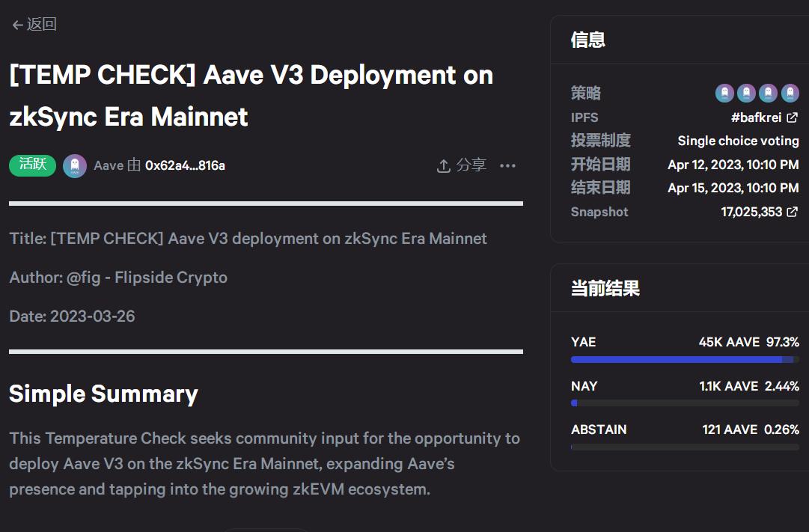Click the last ghost avatar in 策略 row
The image size is (809, 532).
click(x=789, y=93)
